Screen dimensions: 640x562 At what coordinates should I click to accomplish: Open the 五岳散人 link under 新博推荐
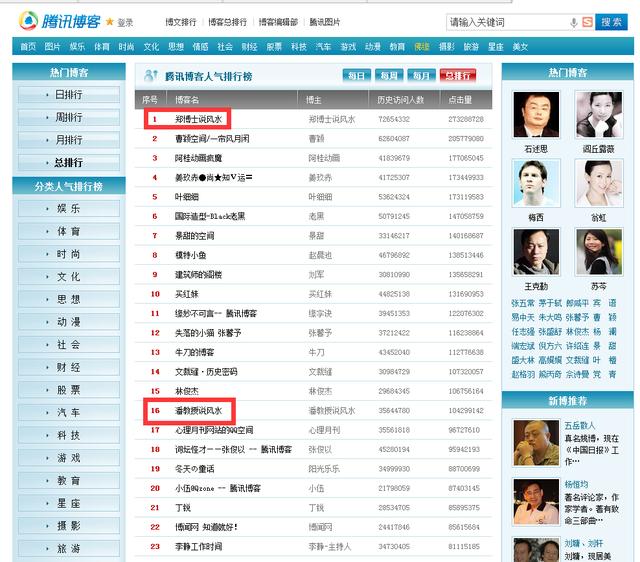[x=580, y=426]
